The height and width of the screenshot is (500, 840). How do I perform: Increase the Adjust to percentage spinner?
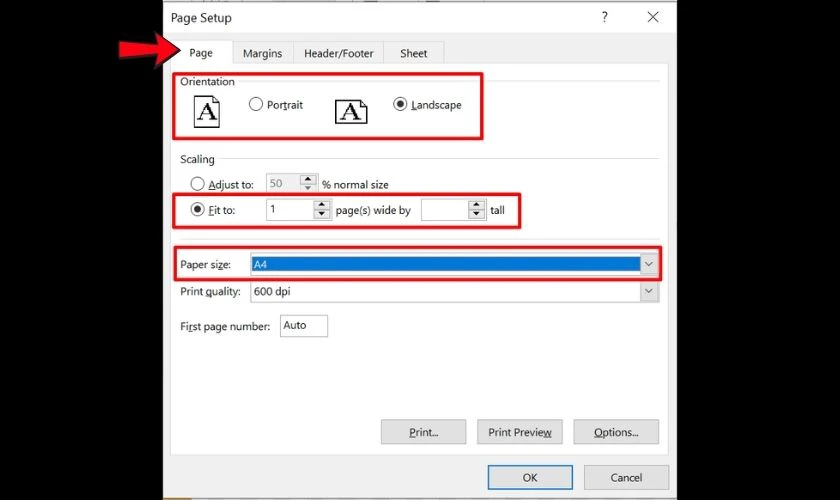(x=308, y=180)
